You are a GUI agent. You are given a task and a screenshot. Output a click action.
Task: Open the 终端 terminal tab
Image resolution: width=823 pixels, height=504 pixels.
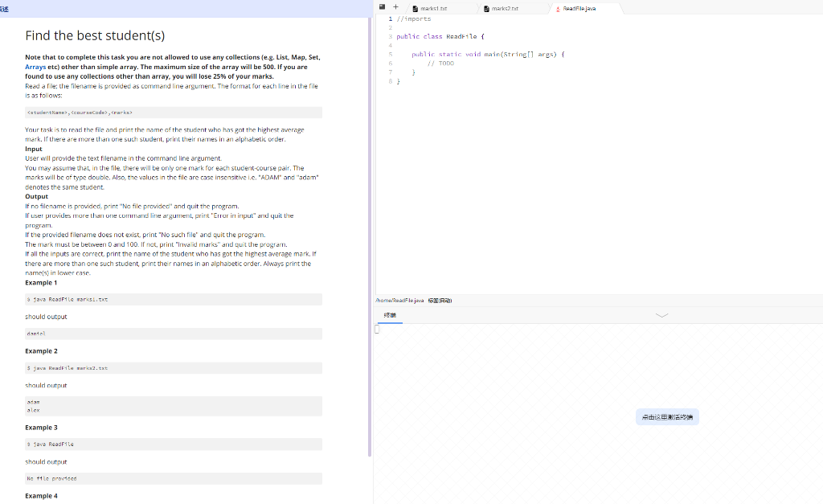click(390, 315)
